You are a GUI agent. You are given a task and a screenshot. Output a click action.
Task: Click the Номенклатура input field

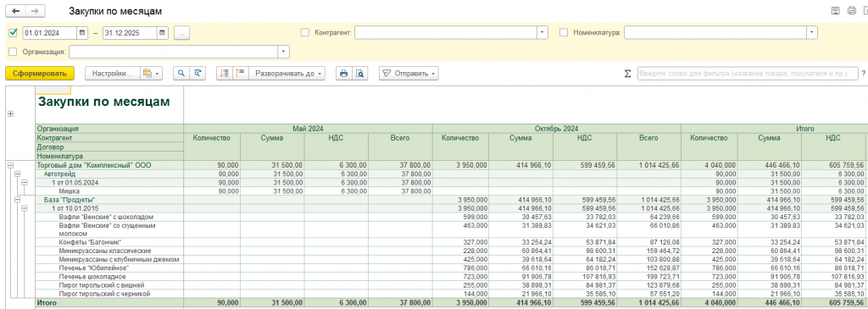click(715, 33)
